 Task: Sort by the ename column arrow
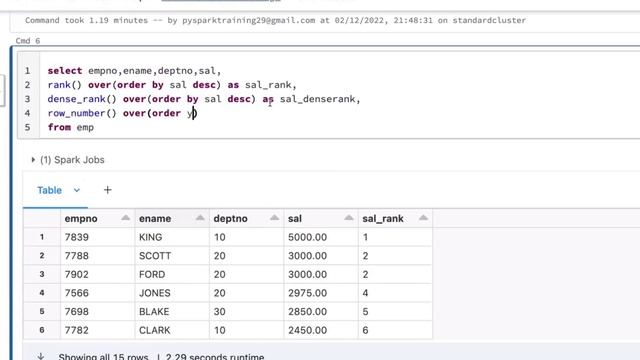click(200, 218)
